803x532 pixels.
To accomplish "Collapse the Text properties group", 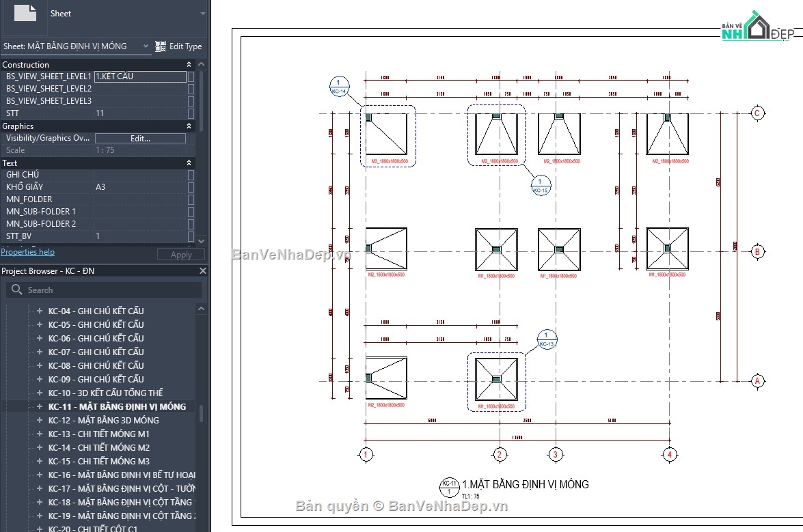I will click(189, 163).
